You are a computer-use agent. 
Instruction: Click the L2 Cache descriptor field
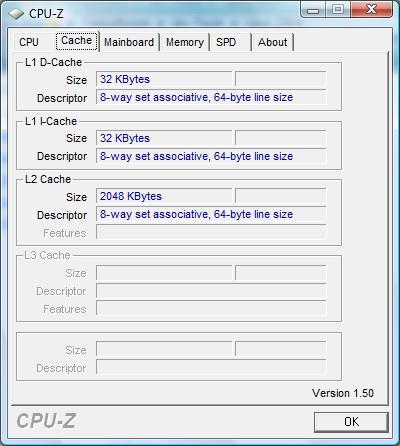(211, 214)
